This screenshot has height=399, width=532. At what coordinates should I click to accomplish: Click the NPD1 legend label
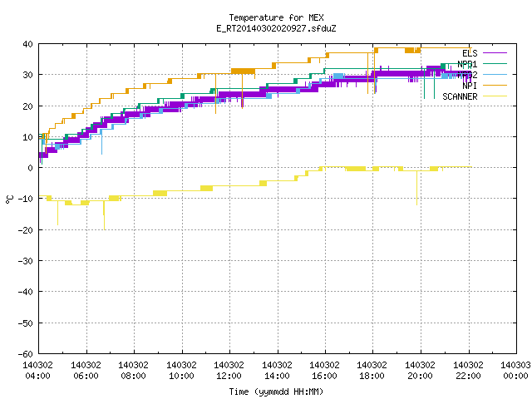(467, 64)
